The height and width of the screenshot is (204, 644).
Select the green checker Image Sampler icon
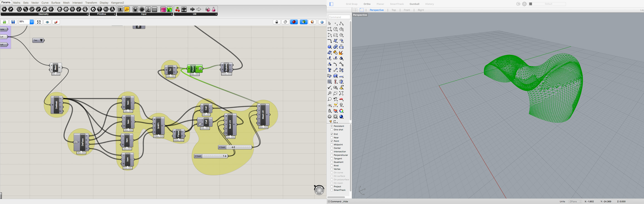tap(169, 9)
